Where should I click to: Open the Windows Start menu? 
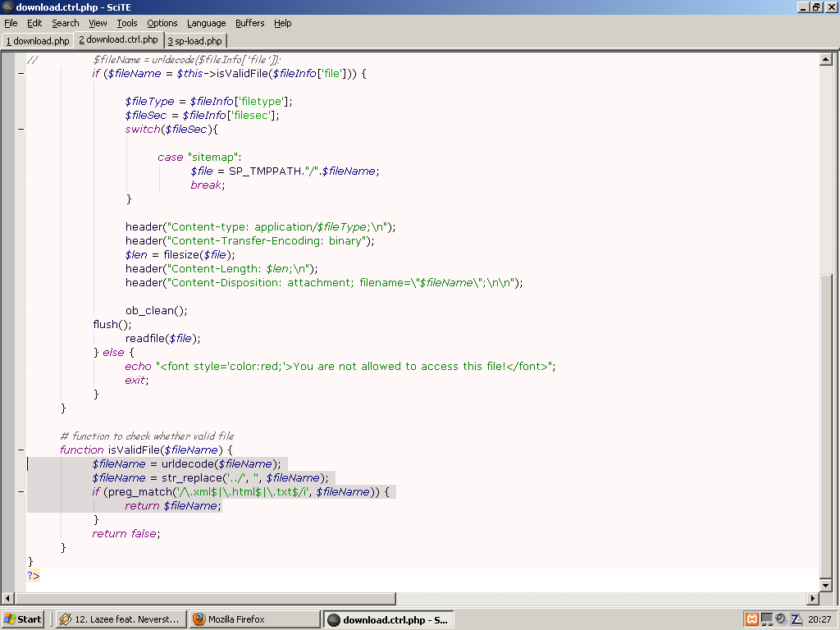22,619
